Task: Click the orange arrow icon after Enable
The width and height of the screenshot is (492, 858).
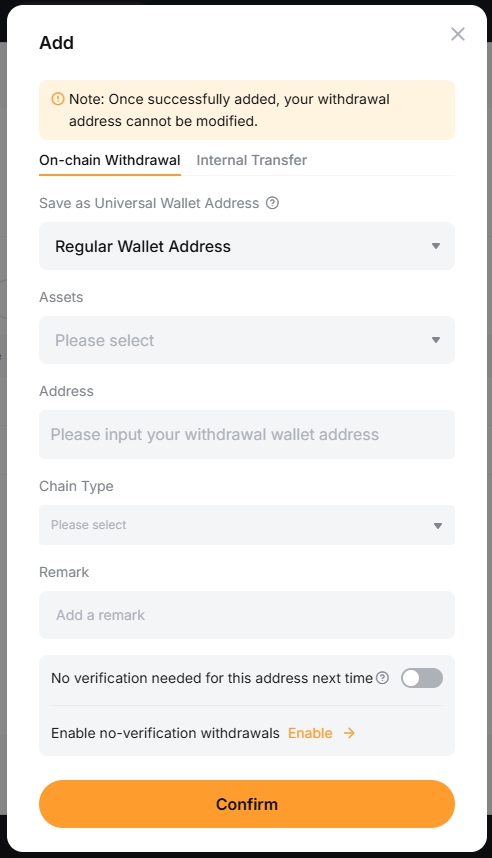Action: pos(349,733)
